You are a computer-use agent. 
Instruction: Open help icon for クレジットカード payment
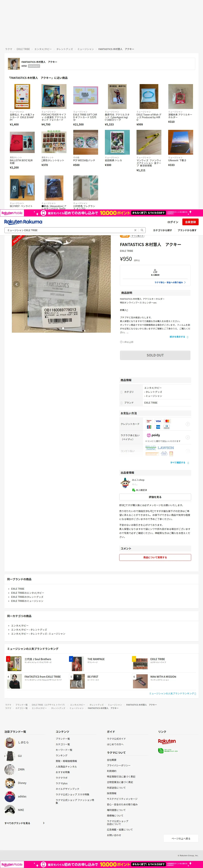(x=188, y=424)
